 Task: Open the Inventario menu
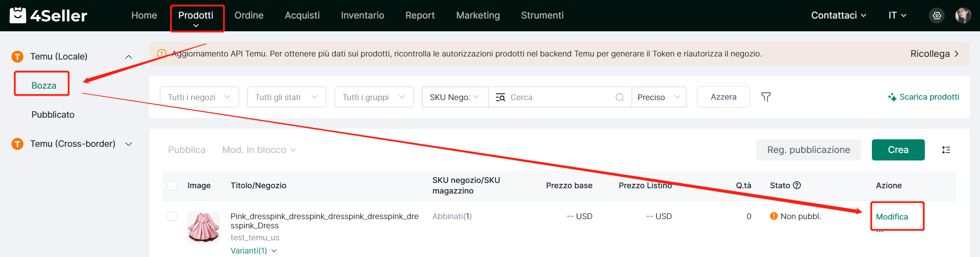[x=363, y=15]
